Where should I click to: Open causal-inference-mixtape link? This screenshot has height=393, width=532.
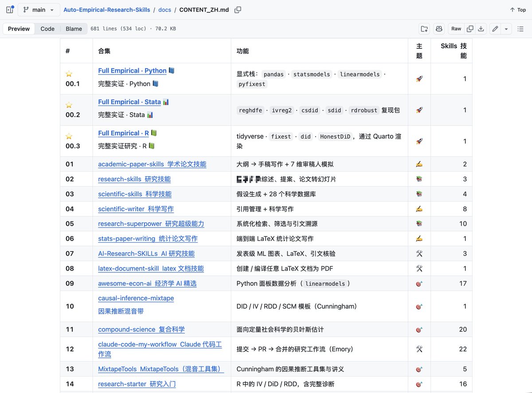(136, 298)
